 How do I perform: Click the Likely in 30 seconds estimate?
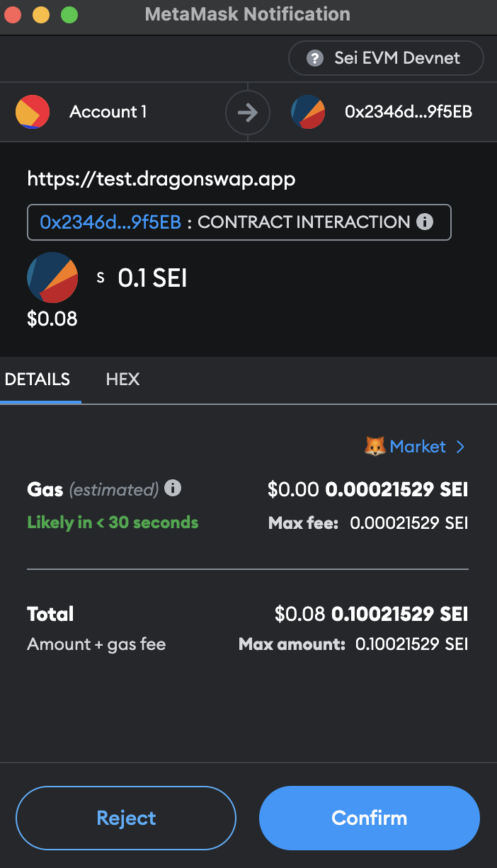coord(112,522)
